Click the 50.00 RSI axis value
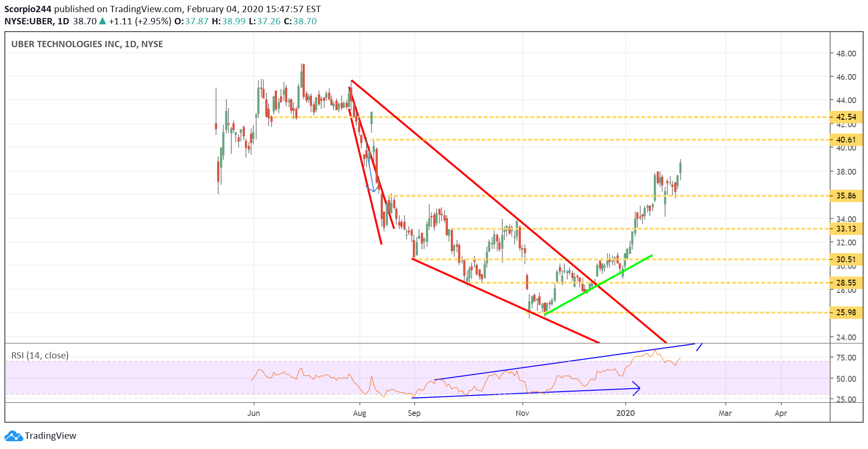Screen dimensions: 868x449 846,379
